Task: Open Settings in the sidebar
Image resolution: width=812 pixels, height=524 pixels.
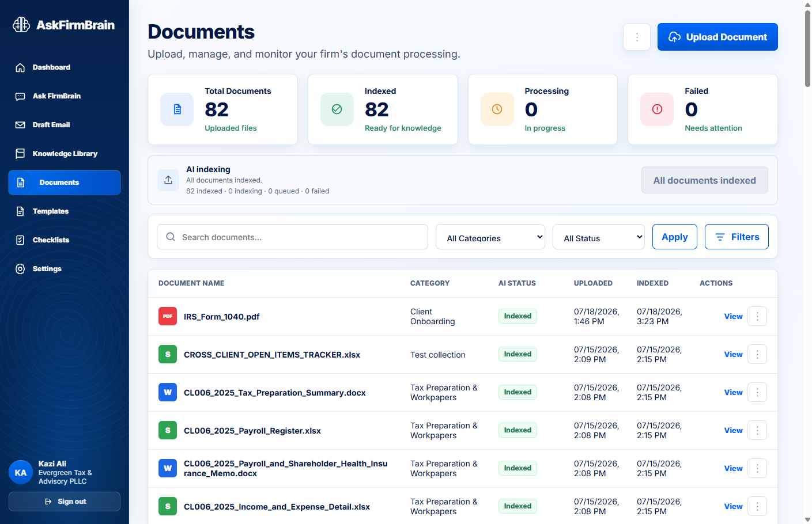Action: (65, 269)
